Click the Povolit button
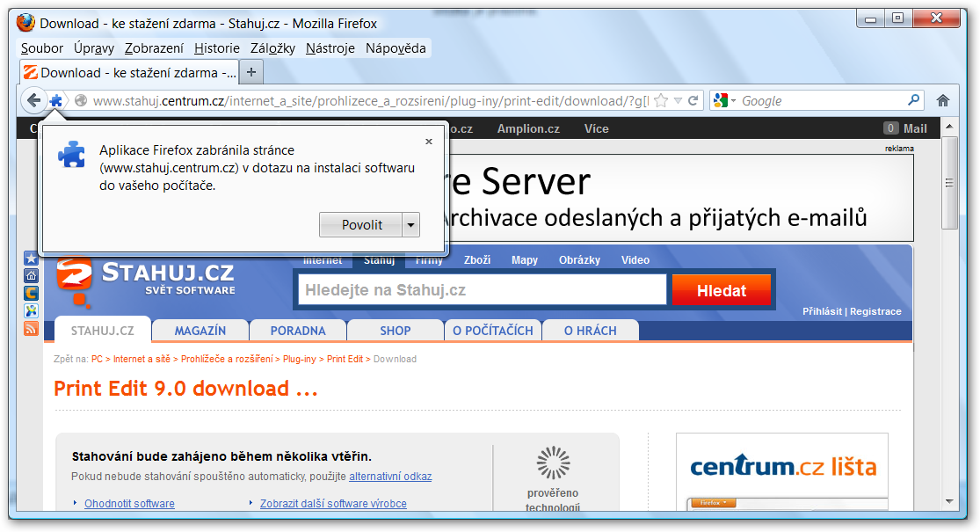 click(360, 225)
